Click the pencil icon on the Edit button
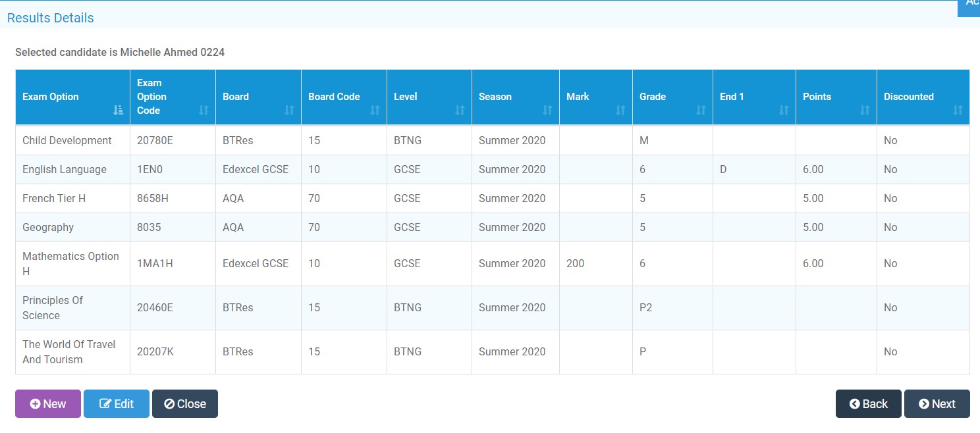 point(105,403)
